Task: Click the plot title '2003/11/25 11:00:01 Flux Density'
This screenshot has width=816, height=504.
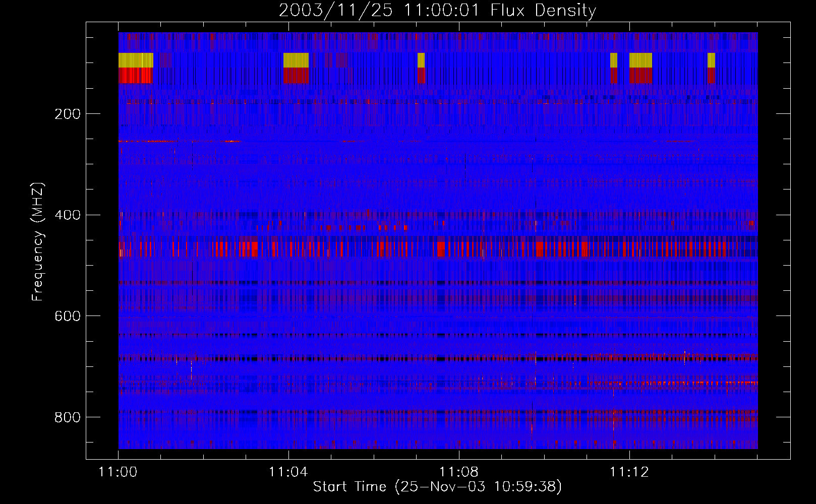Action: (437, 10)
